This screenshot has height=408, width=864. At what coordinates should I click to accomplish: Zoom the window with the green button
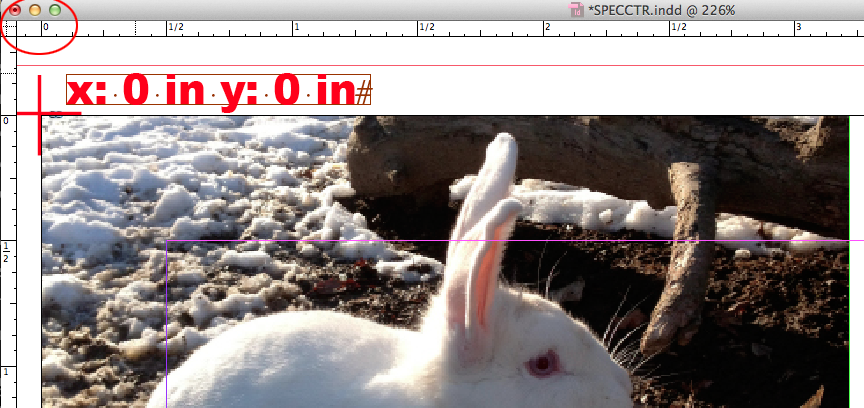pyautogui.click(x=55, y=10)
